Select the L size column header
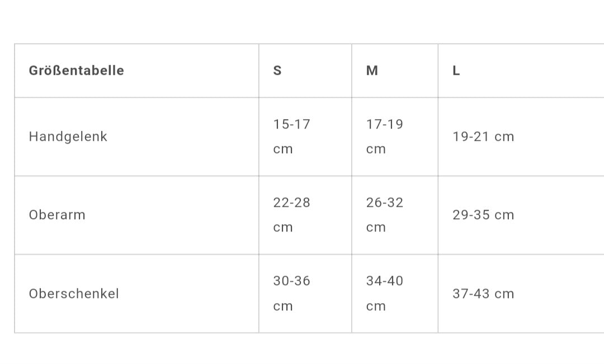Image resolution: width=604 pixels, height=364 pixels. click(456, 70)
